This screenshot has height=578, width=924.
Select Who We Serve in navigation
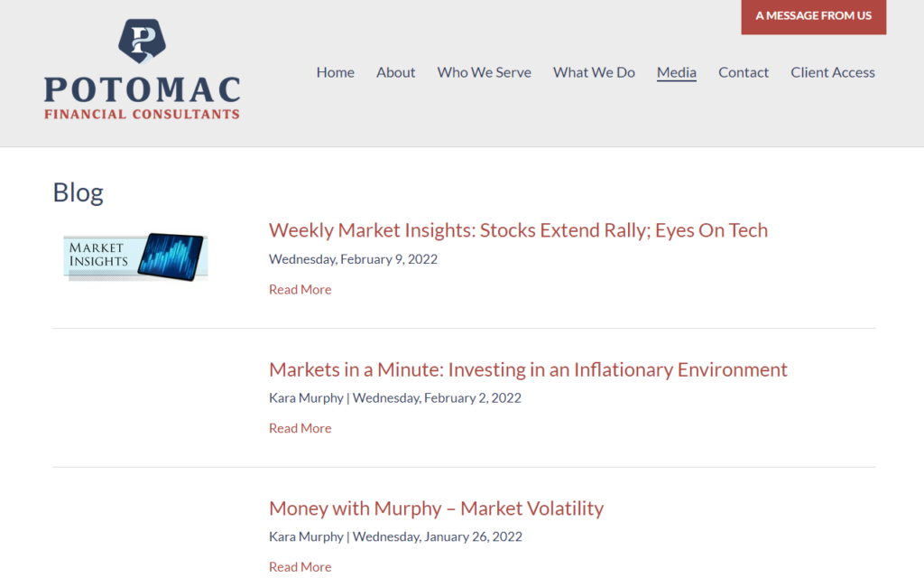coord(484,72)
